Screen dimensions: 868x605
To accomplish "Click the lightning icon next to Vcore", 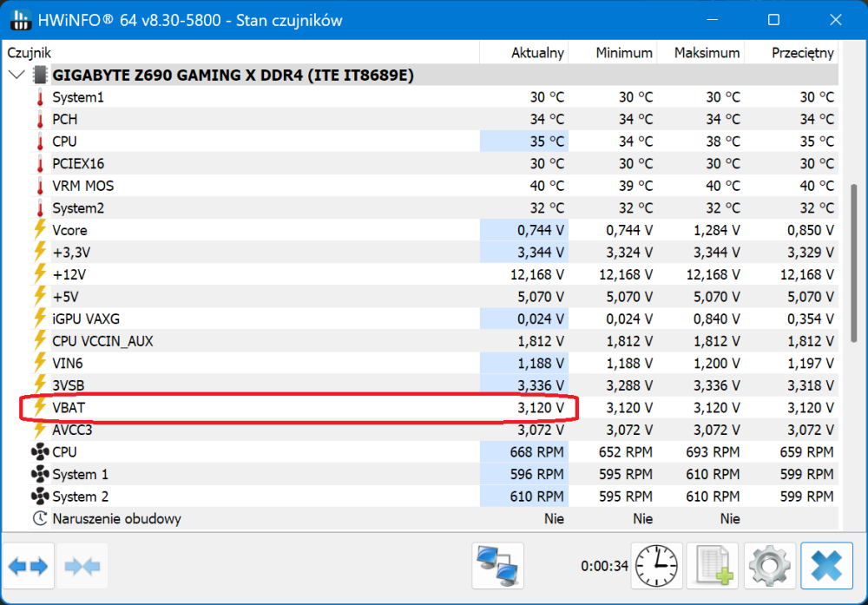I will tap(40, 230).
